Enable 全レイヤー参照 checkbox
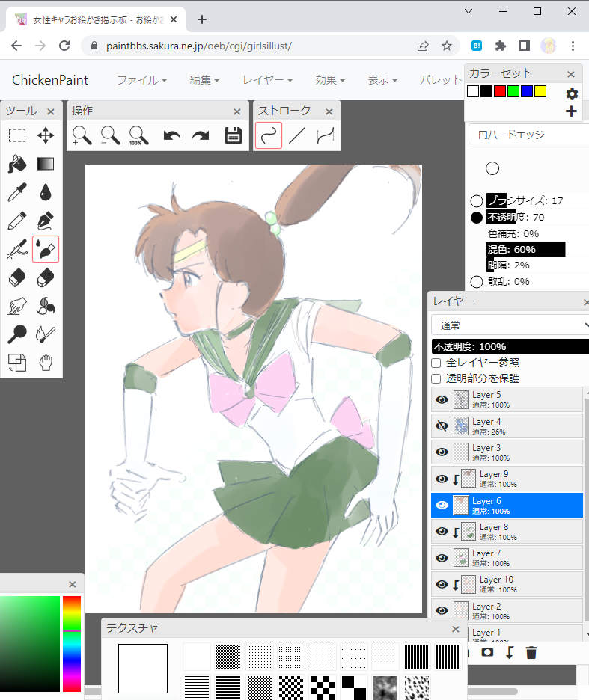Image resolution: width=589 pixels, height=700 pixels. pyautogui.click(x=436, y=363)
